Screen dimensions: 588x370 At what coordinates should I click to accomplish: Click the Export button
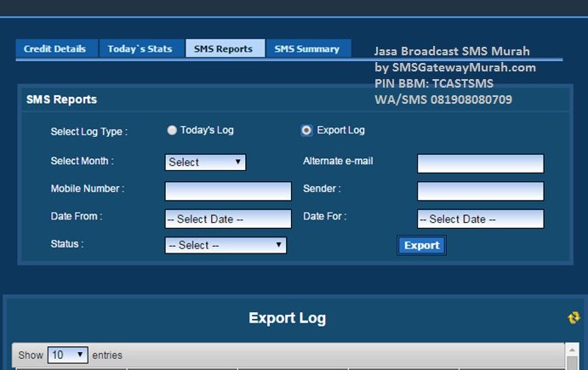pos(421,246)
